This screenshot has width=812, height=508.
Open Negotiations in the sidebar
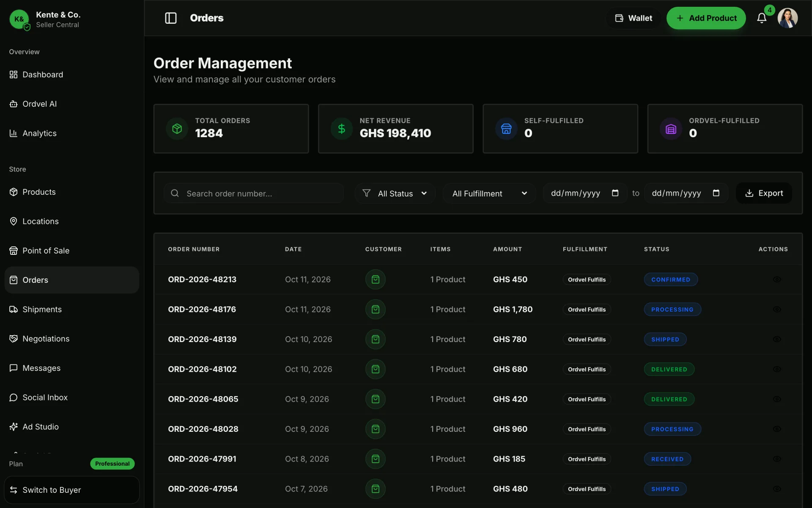[x=72, y=339]
